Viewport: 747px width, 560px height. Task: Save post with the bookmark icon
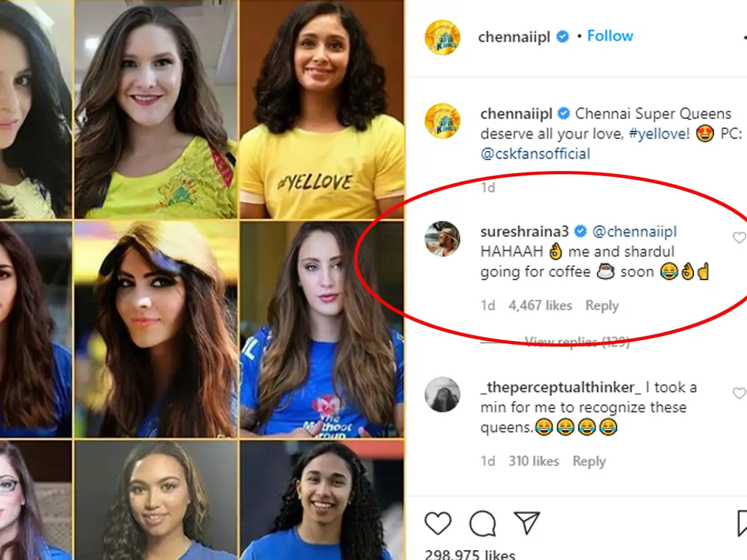tap(742, 524)
